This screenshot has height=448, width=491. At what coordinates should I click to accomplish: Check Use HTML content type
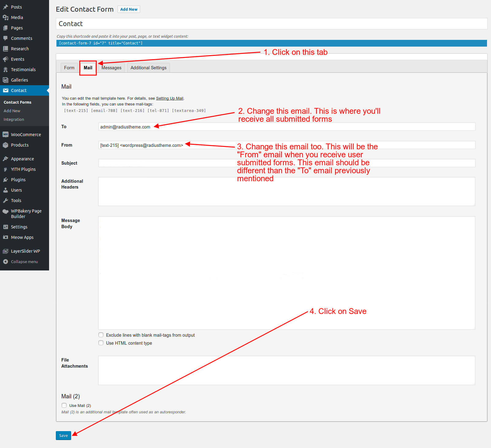click(101, 343)
